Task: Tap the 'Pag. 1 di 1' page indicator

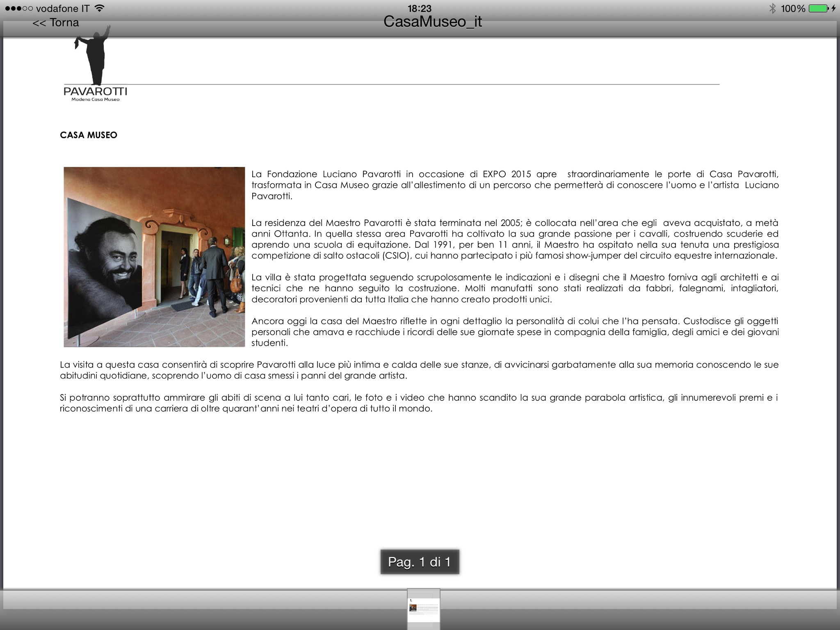Action: click(x=420, y=562)
